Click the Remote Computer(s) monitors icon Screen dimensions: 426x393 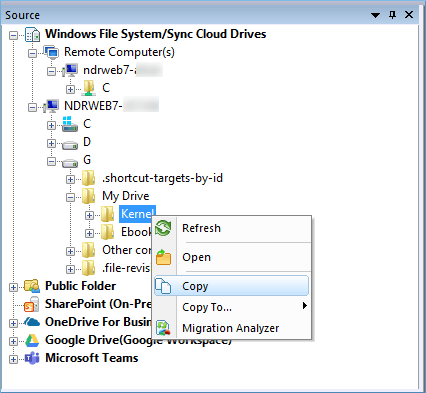[52, 52]
